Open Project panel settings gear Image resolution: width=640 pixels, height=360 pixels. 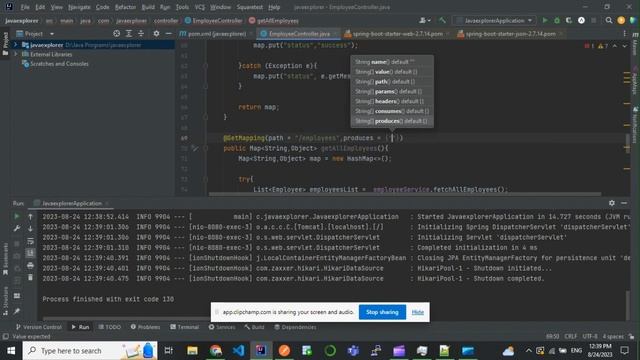pos(156,34)
